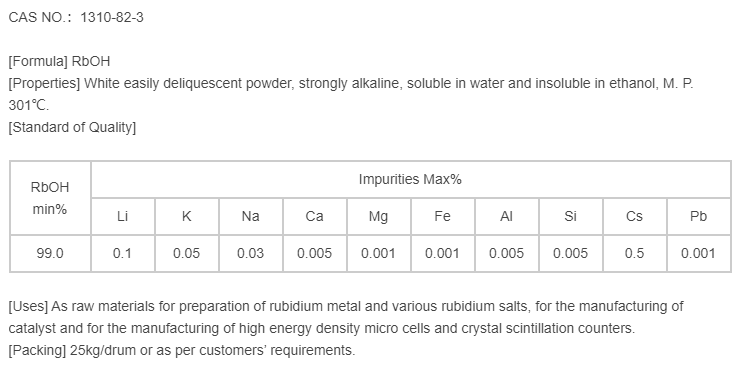The height and width of the screenshot is (367, 741).
Task: Select the K column header
Action: coord(187,216)
